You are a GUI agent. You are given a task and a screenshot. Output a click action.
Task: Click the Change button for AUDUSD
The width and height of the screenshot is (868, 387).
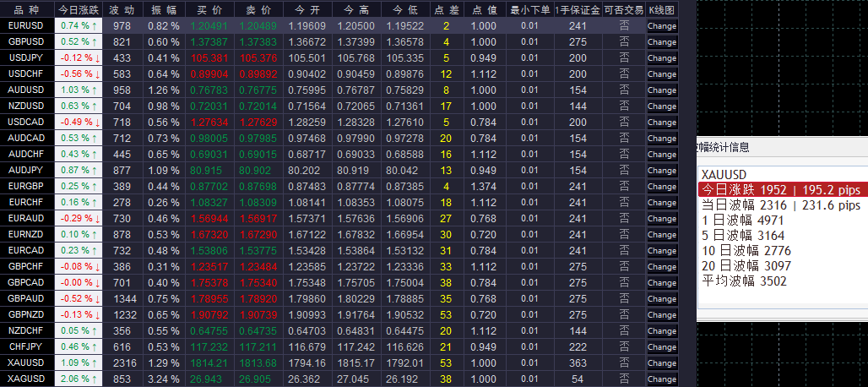662,90
